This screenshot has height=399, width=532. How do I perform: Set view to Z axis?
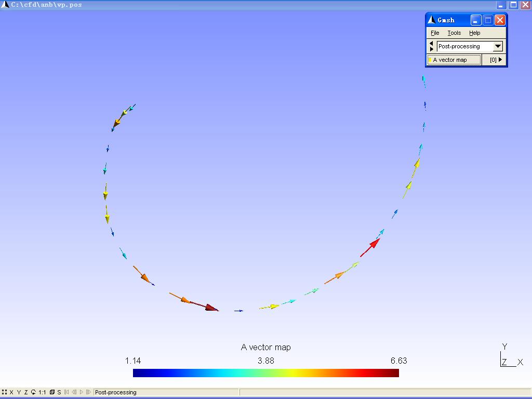[26, 392]
